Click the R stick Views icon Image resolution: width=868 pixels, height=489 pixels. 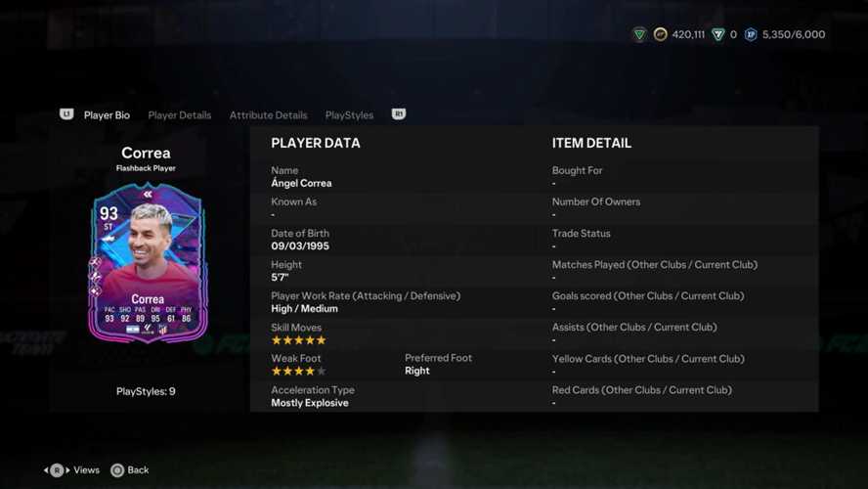[57, 470]
